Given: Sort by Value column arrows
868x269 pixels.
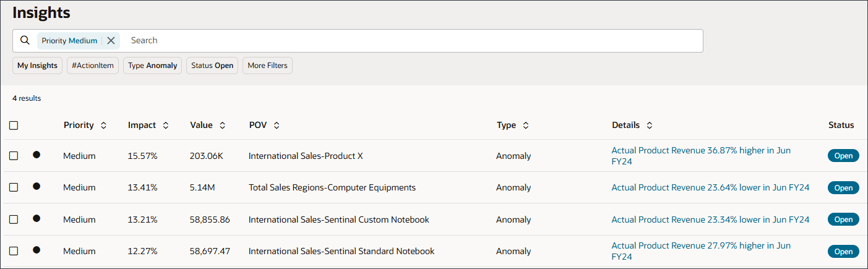Looking at the screenshot, I should pyautogui.click(x=222, y=126).
